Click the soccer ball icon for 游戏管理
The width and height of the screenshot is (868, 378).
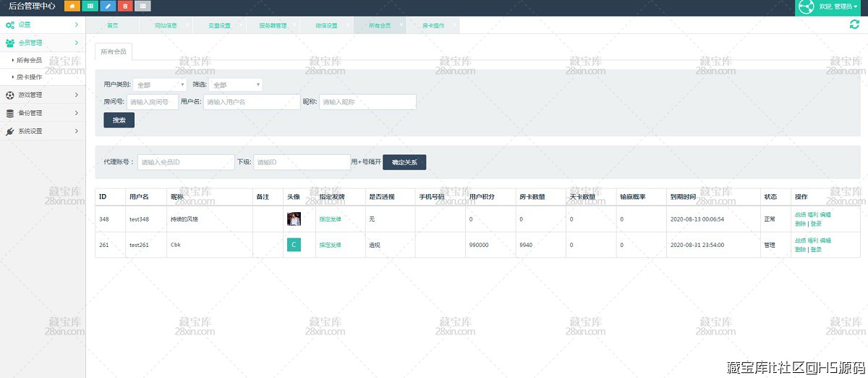10,95
